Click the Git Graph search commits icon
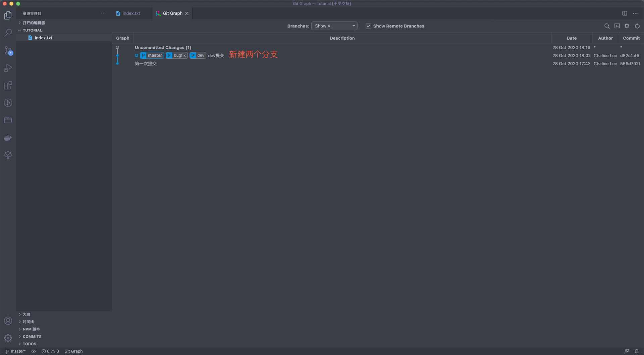The image size is (644, 355). click(607, 26)
